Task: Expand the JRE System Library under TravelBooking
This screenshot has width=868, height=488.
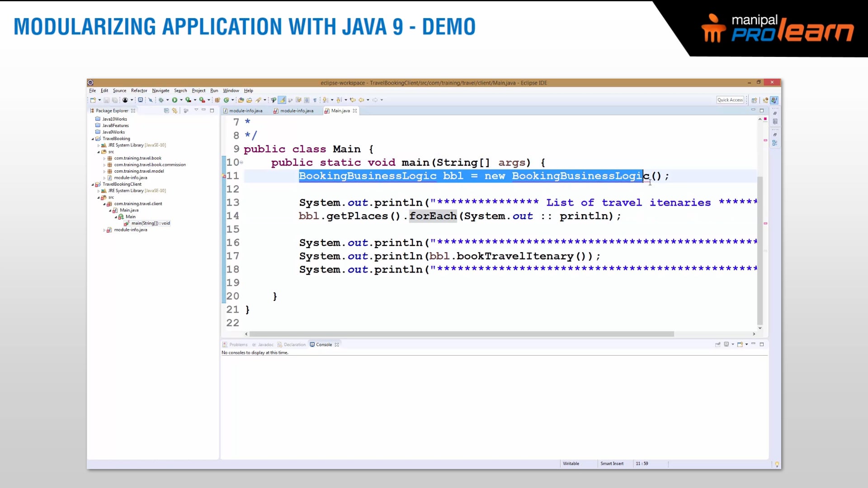Action: (x=98, y=145)
